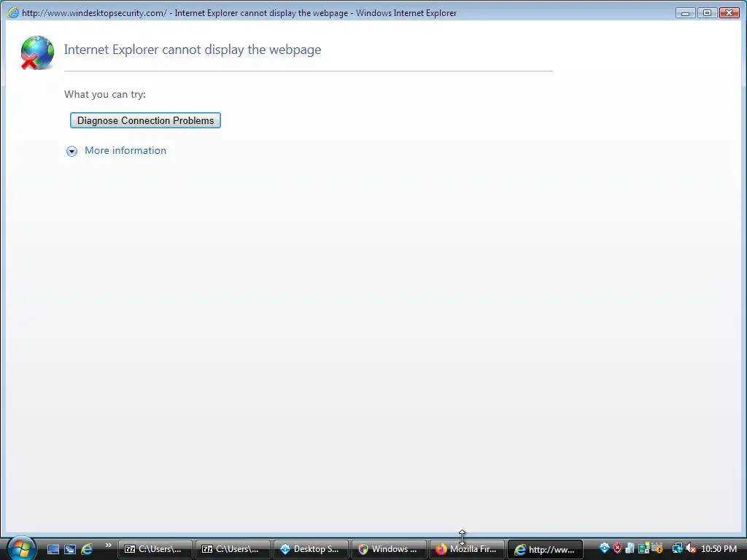Expand the More information section arrow
The image size is (747, 560).
pyautogui.click(x=71, y=151)
